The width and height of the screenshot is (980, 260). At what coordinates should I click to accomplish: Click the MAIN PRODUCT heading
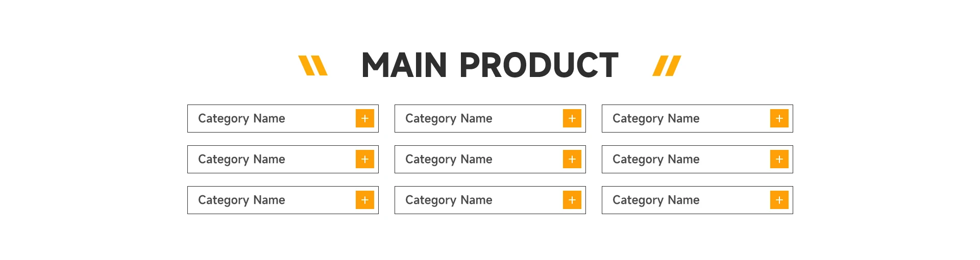click(x=489, y=65)
